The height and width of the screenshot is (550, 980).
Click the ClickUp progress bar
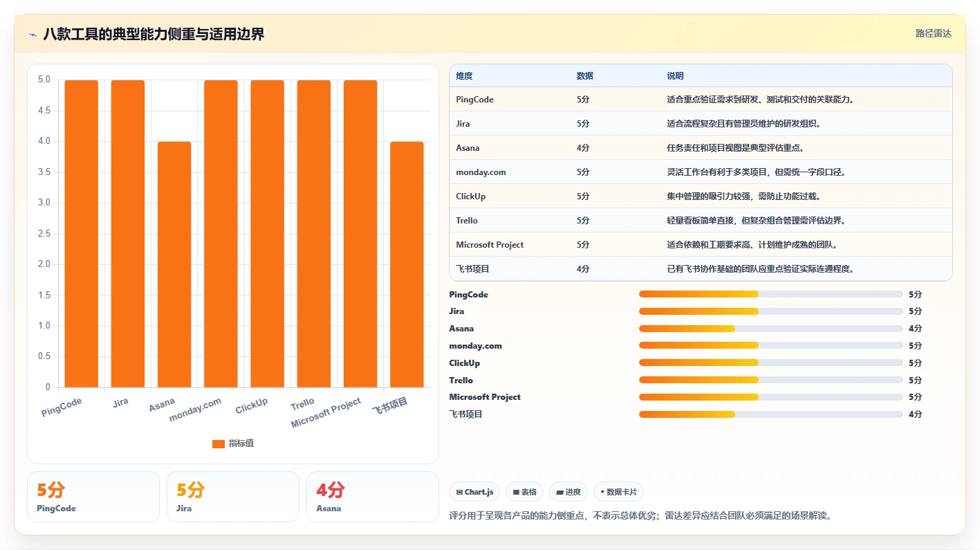771,363
